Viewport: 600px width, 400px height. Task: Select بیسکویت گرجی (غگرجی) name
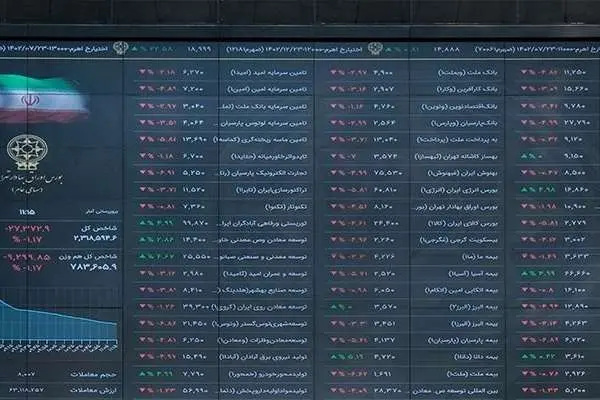pyautogui.click(x=459, y=240)
